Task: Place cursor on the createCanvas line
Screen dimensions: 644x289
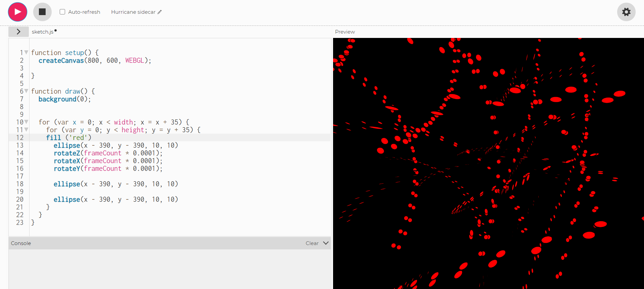Action: click(95, 60)
